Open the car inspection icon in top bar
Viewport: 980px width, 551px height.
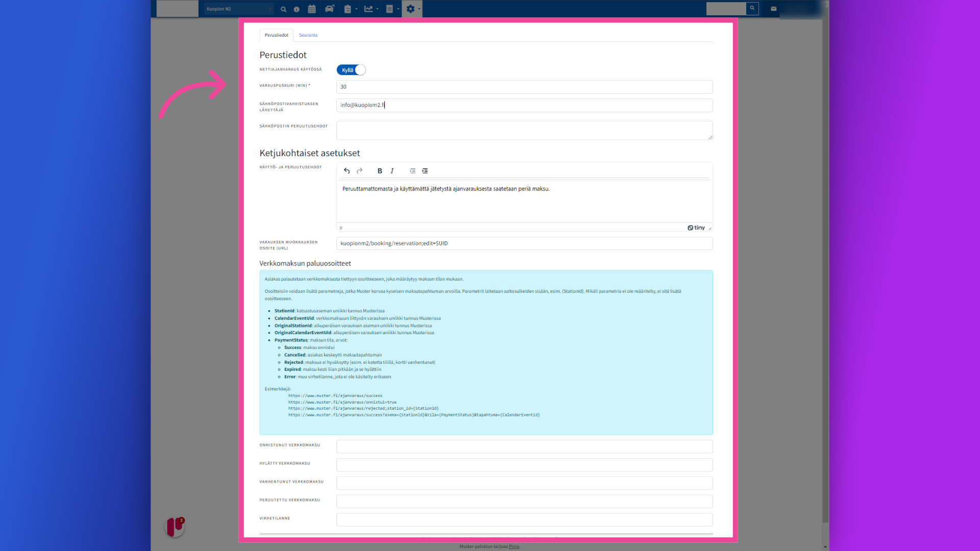pyautogui.click(x=330, y=9)
